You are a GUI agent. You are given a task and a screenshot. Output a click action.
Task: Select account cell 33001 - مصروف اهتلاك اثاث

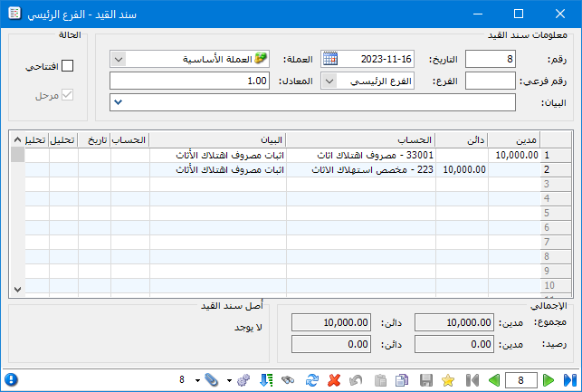pos(361,155)
